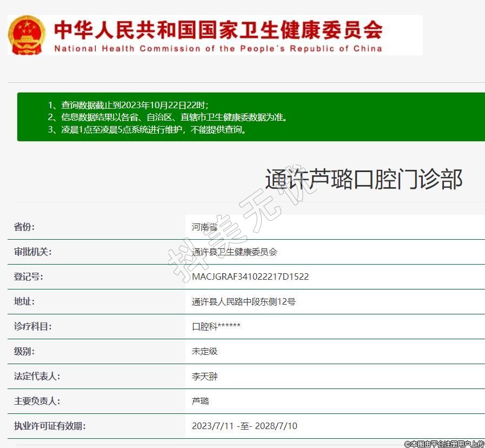
Task: Click the national emblem logo icon
Action: click(x=26, y=35)
